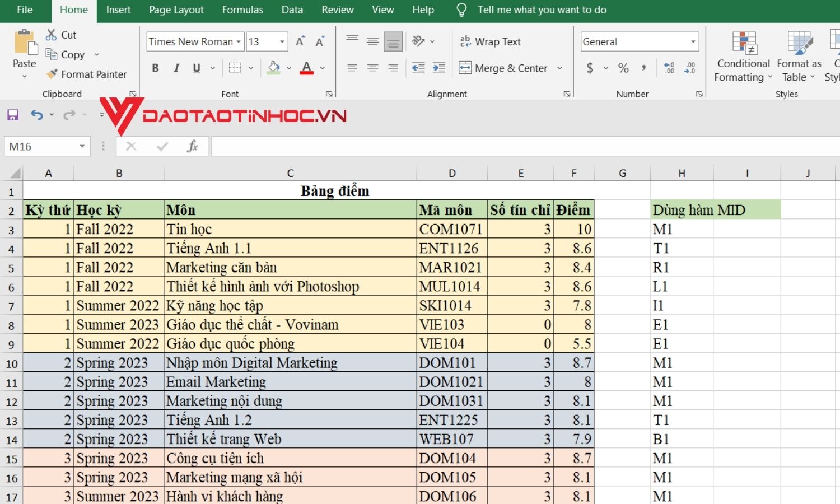Open the Merge & Center dropdown arrow
The width and height of the screenshot is (840, 504).
(x=559, y=68)
